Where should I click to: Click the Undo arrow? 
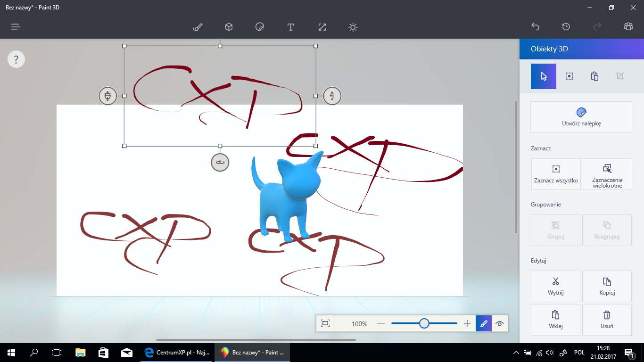pos(535,27)
